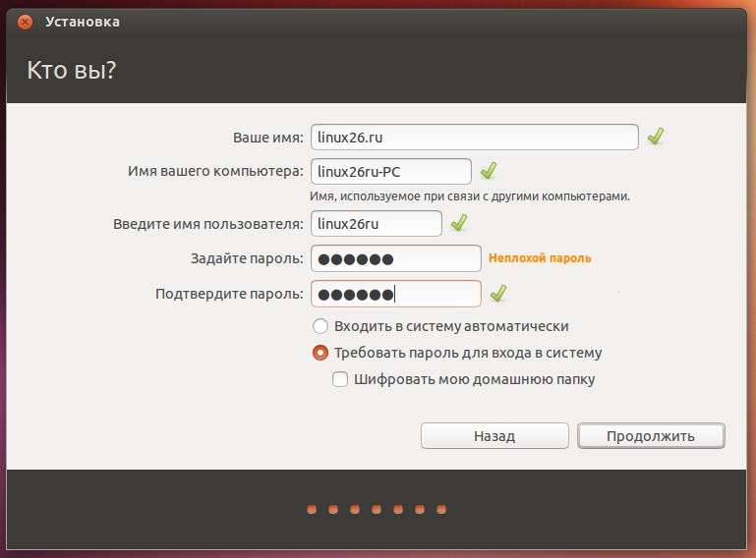
Task: Go back with the "Назад" button
Action: (494, 436)
